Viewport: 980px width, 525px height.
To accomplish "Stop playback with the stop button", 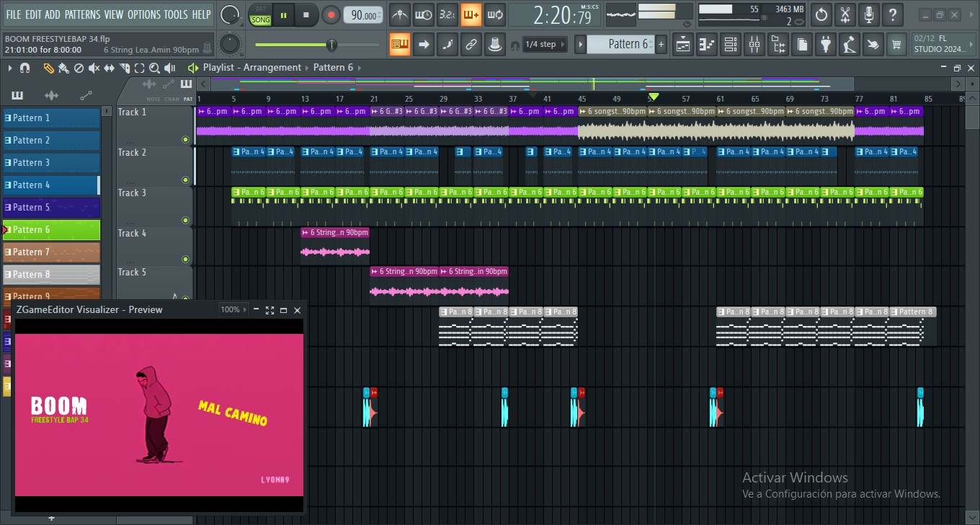I will (x=306, y=14).
